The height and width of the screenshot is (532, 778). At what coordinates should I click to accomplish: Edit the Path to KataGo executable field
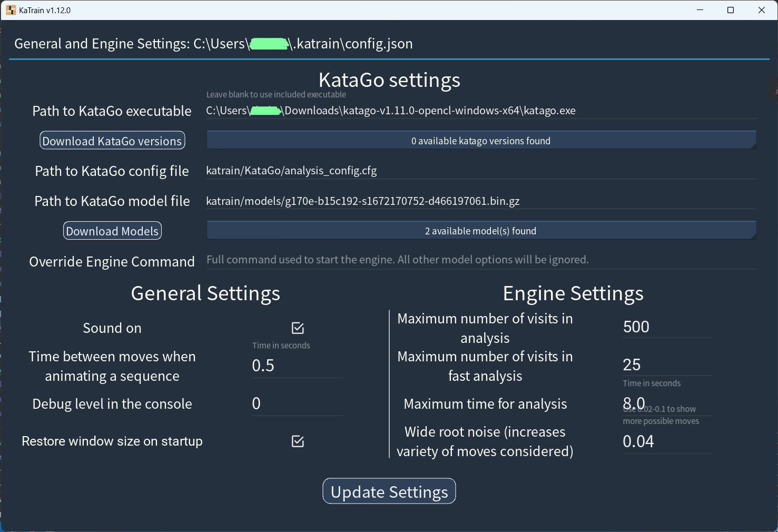pos(481,111)
